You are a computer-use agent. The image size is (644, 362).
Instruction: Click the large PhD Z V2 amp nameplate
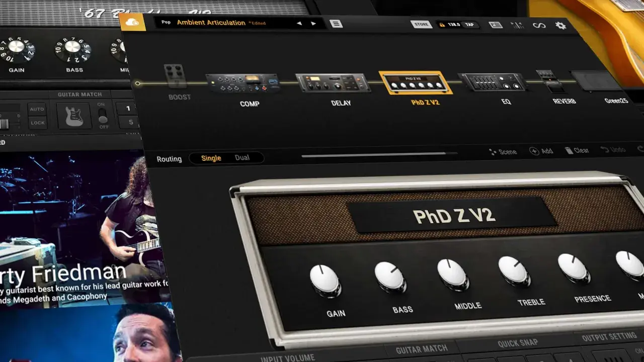(x=452, y=215)
